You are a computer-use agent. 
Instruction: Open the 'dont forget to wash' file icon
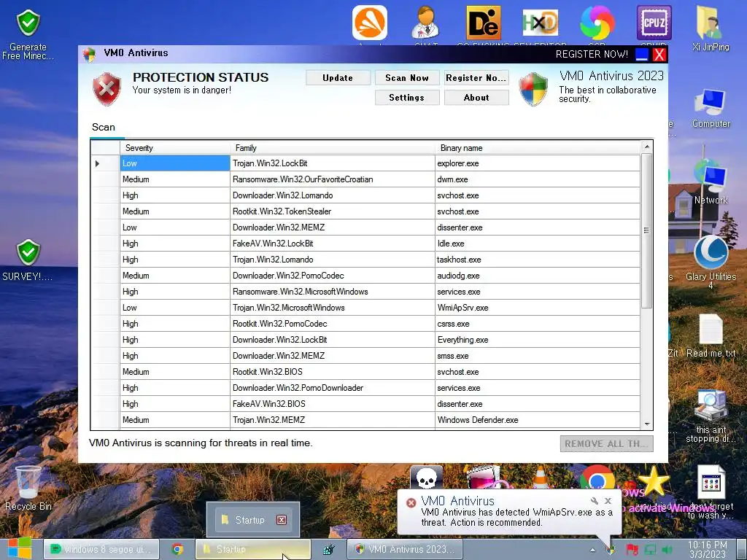click(x=711, y=492)
